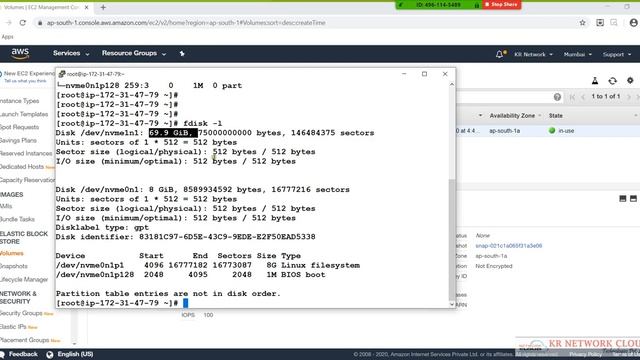Open Spot Requests in sidebar
Screen dimensions: 640x360
pos(20,127)
